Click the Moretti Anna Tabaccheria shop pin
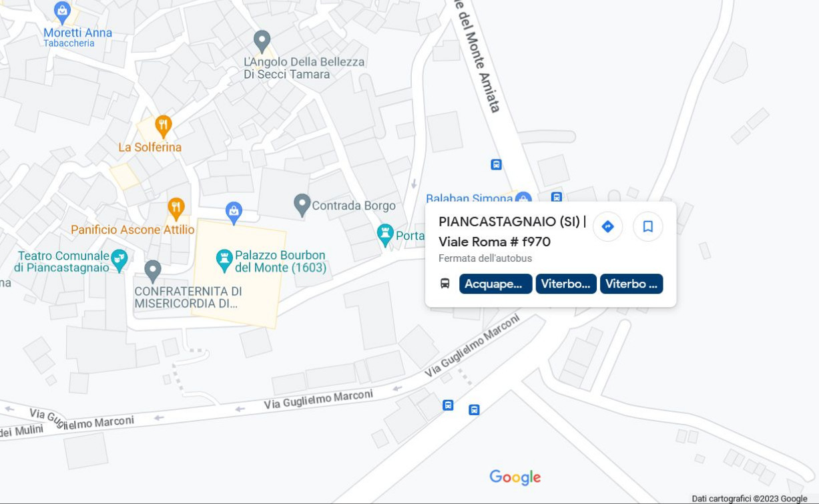This screenshot has height=504, width=819. [62, 11]
